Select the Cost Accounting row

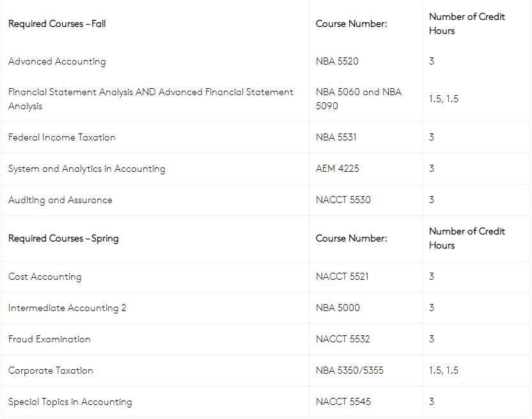pyautogui.click(x=265, y=277)
